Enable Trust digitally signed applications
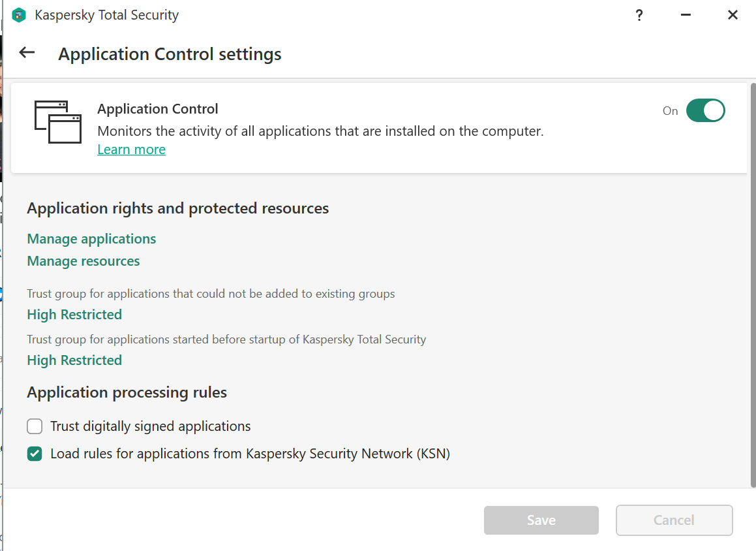Viewport: 756px width, 551px height. [35, 427]
